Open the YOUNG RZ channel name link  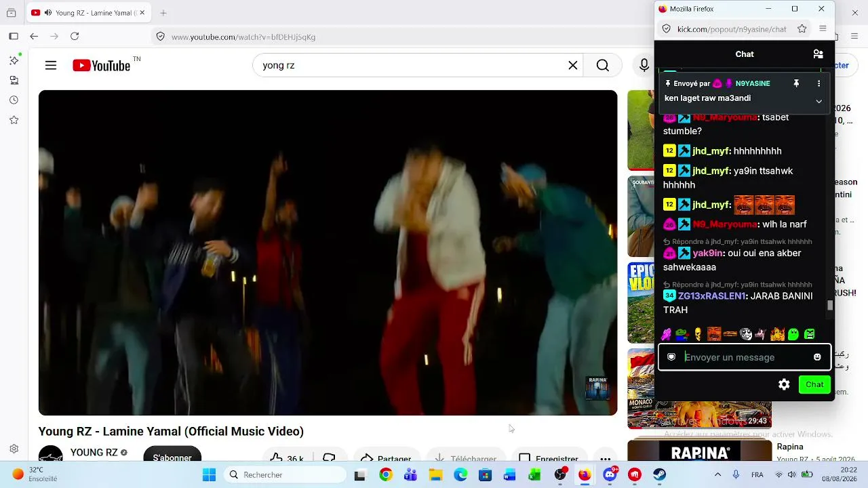point(94,453)
